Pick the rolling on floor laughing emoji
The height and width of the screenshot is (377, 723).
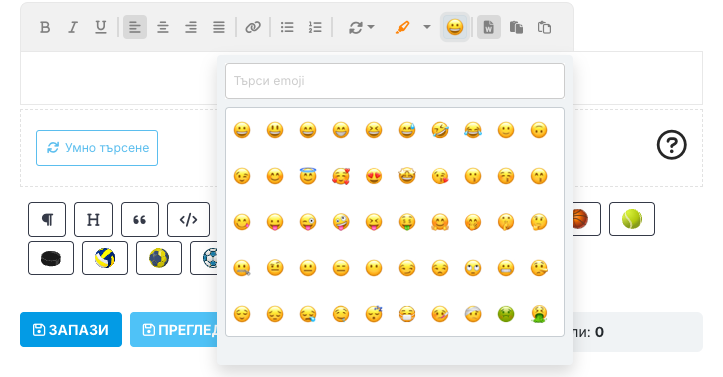(440, 130)
